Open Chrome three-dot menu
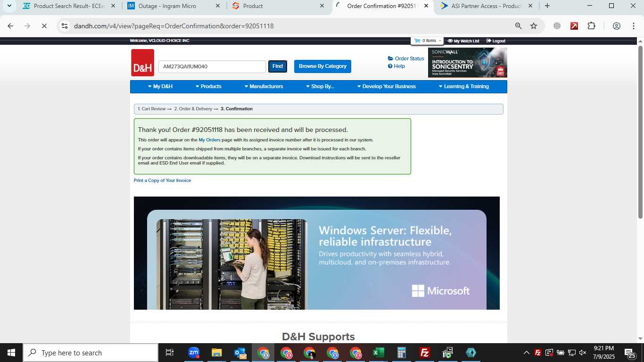 point(634,26)
